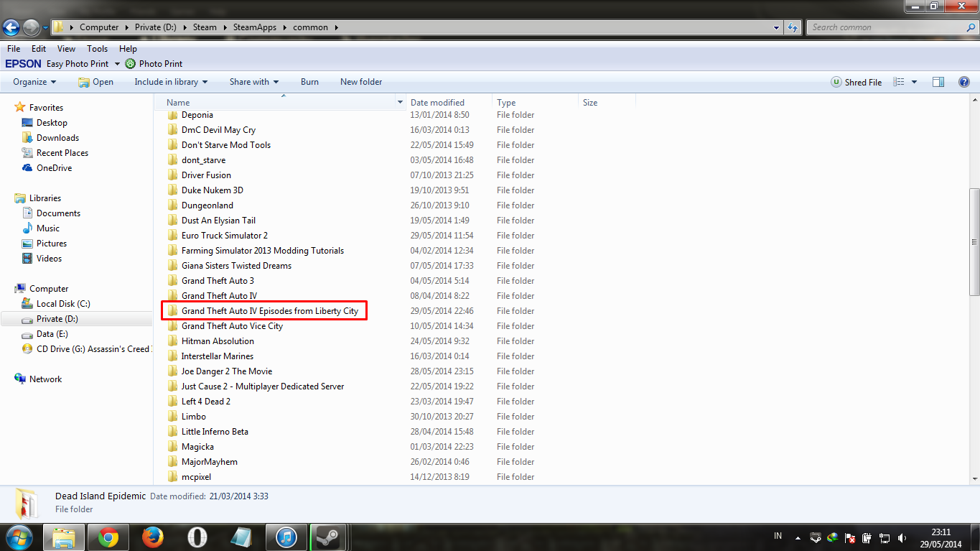Show hidden tray icons arrow
This screenshot has width=980, height=551.
[798, 537]
